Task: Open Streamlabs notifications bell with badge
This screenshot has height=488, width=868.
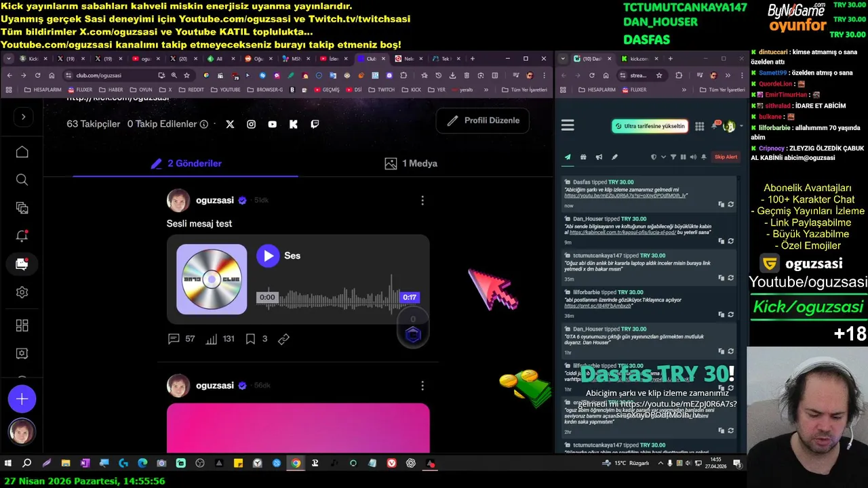Action: point(715,126)
